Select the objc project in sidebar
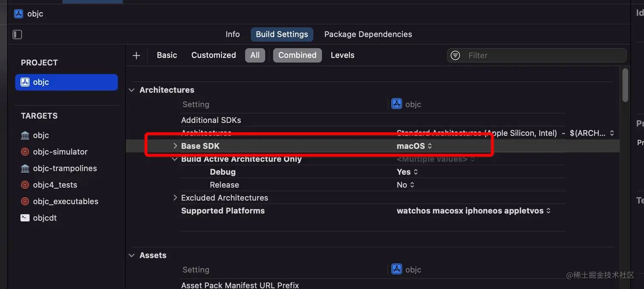Screen dimensions: 644x289 tap(66, 82)
